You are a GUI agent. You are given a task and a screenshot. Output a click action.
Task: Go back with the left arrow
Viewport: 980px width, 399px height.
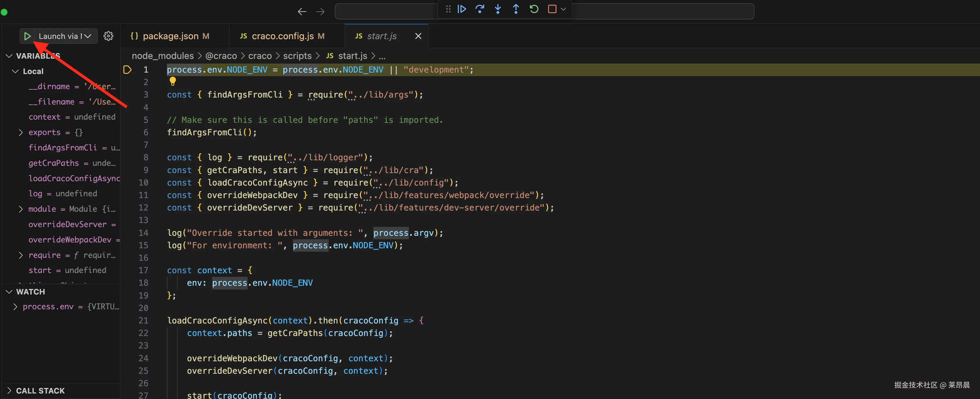coord(302,12)
